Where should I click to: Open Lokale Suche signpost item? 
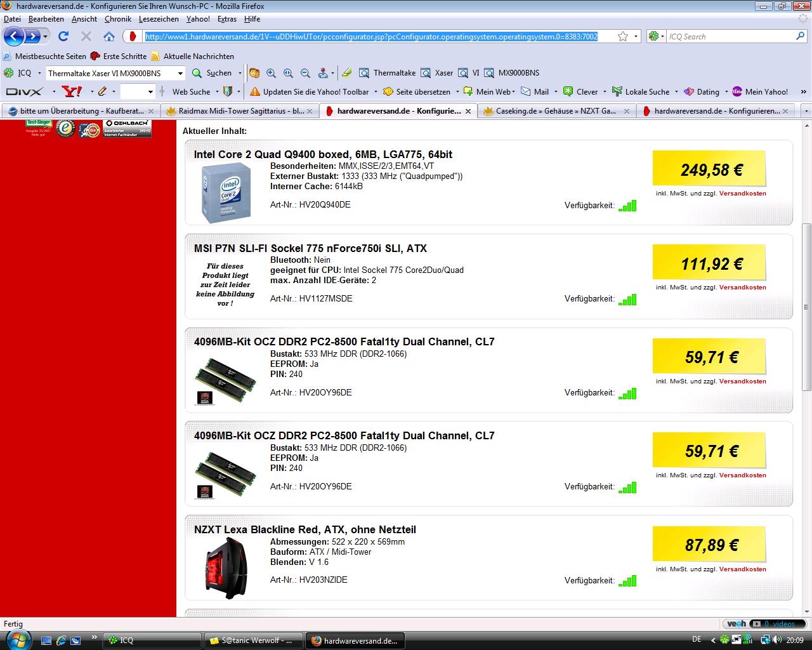[x=640, y=91]
